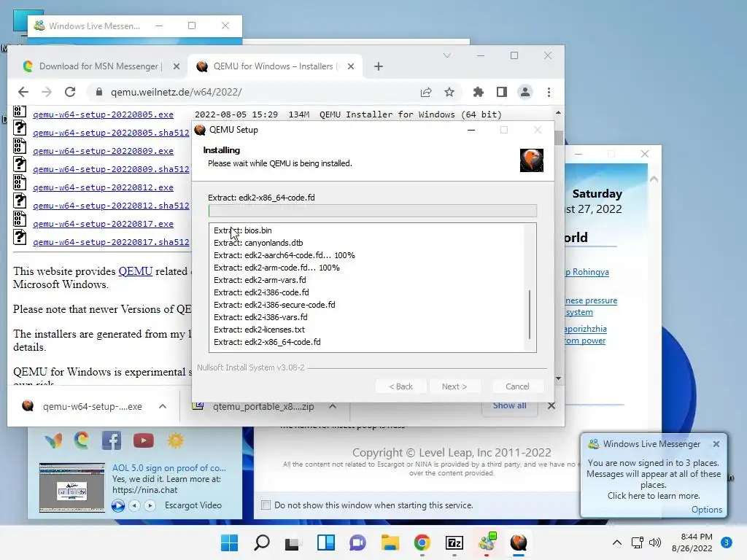Show all downloads

pos(509,405)
